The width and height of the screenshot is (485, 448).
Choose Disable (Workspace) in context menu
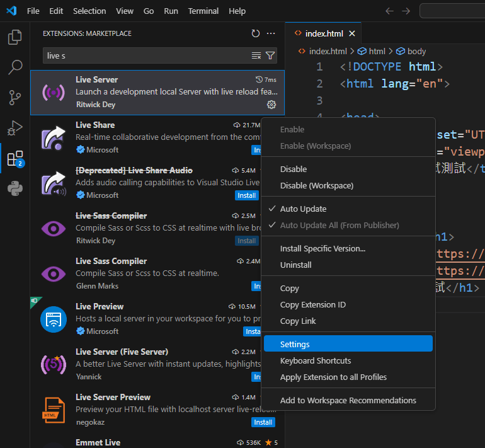(348, 186)
